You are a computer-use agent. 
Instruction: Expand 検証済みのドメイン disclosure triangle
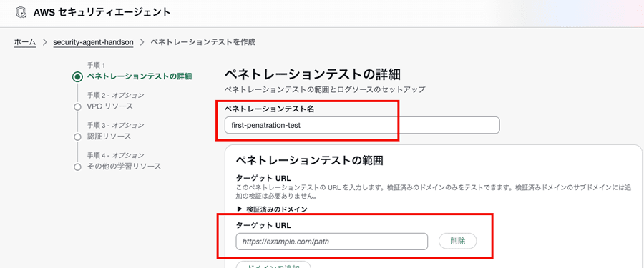(x=240, y=209)
